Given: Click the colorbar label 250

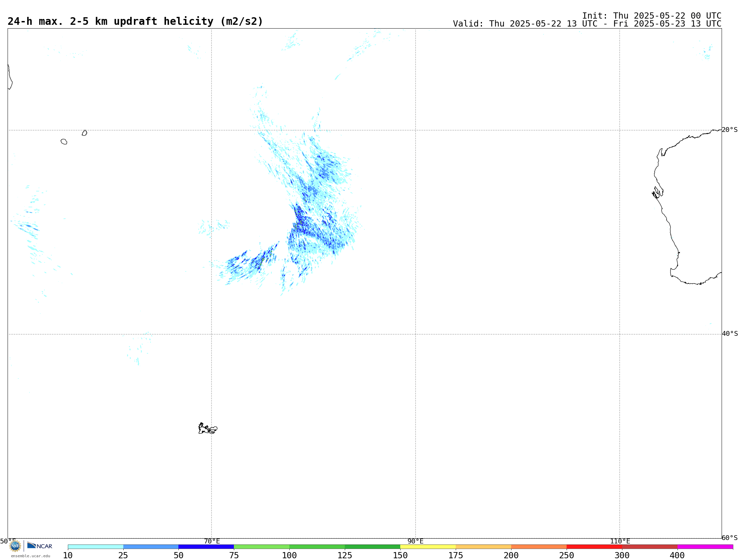Looking at the screenshot, I should click(x=567, y=556).
